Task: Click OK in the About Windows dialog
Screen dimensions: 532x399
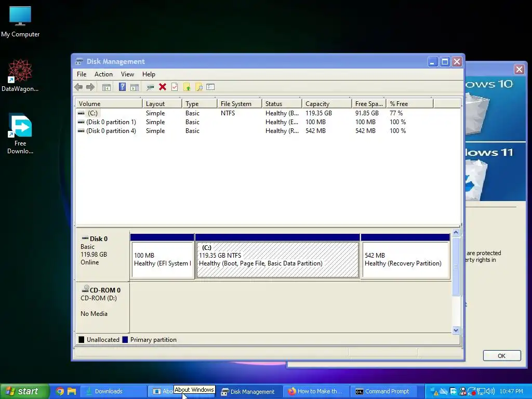Action: click(501, 355)
